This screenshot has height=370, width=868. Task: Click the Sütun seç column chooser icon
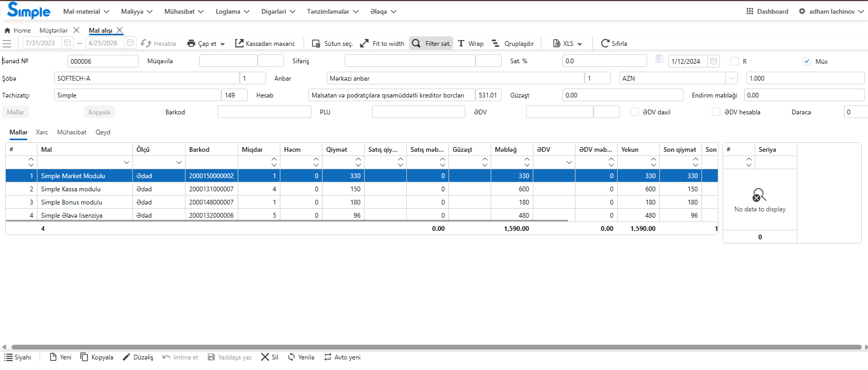(316, 44)
